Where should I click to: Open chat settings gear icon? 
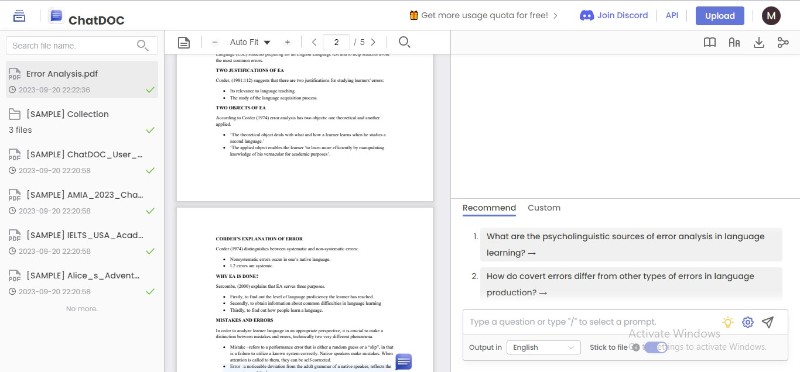coord(747,322)
